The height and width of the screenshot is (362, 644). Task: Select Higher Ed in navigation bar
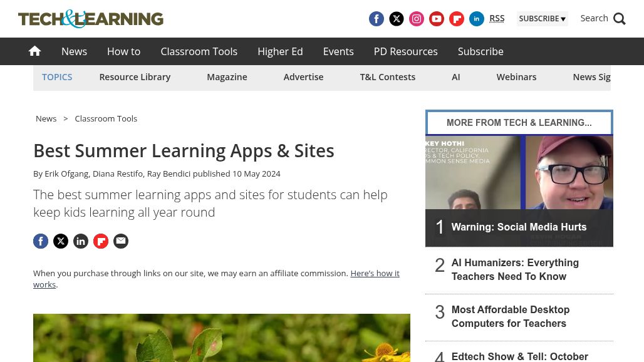tap(280, 51)
